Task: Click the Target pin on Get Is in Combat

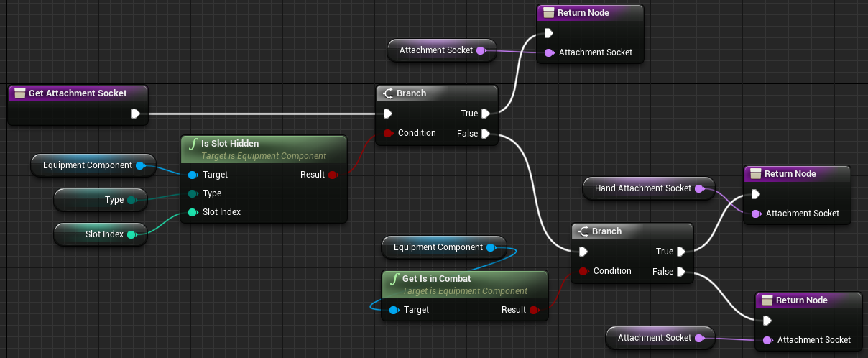Action: 393,310
